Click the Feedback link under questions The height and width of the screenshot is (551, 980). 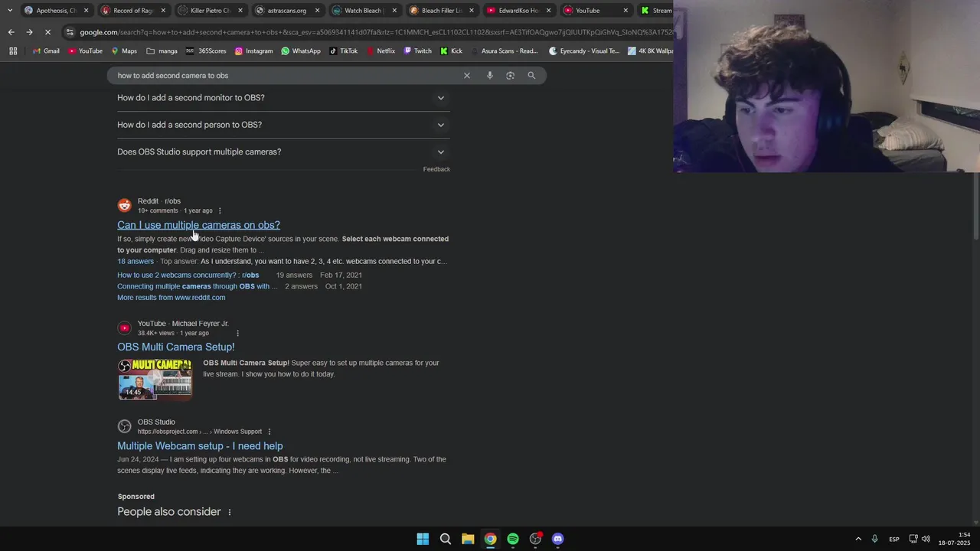436,169
